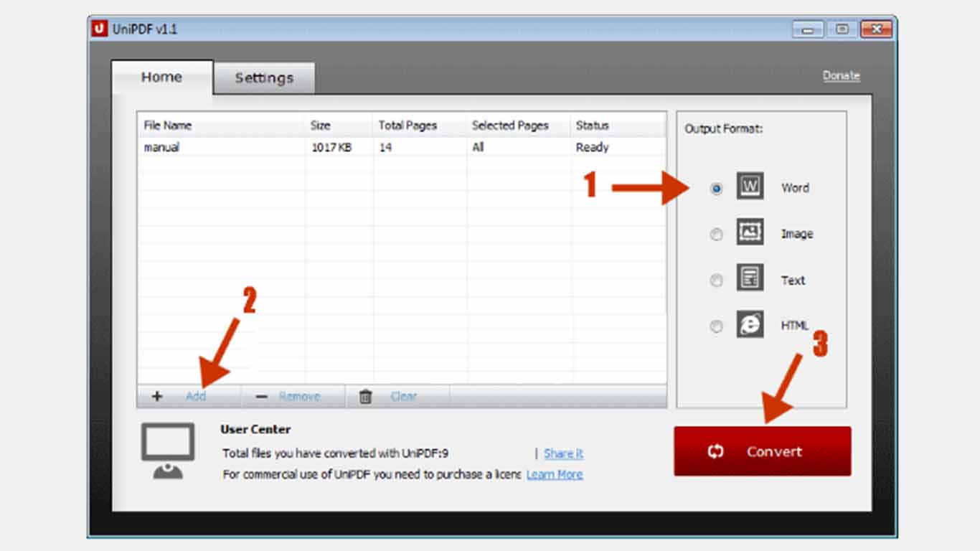Select the HTML radio button
Image resolution: width=980 pixels, height=551 pixels.
(x=716, y=326)
